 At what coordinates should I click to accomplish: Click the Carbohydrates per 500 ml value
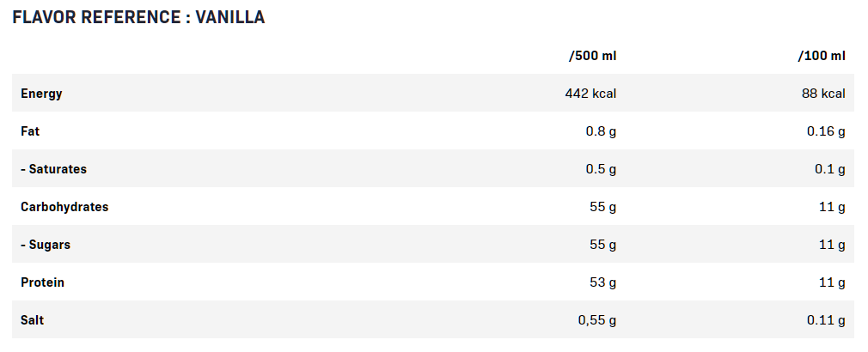click(x=602, y=207)
